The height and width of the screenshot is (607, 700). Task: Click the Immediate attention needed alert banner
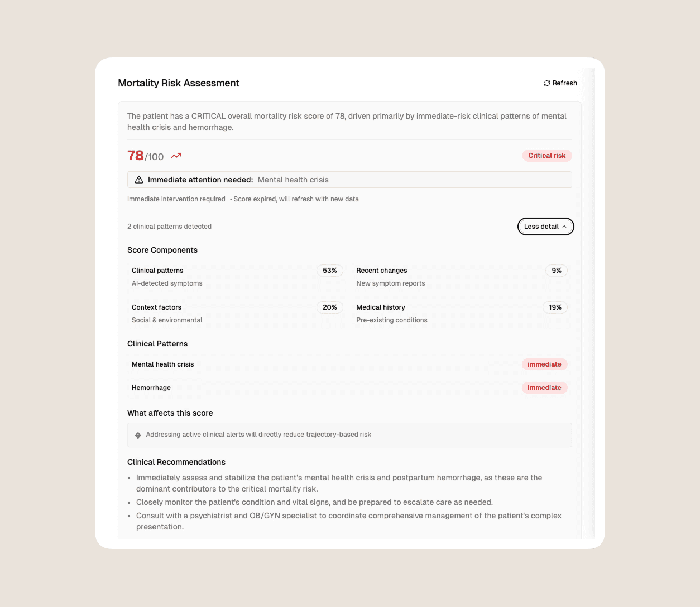[x=349, y=180]
